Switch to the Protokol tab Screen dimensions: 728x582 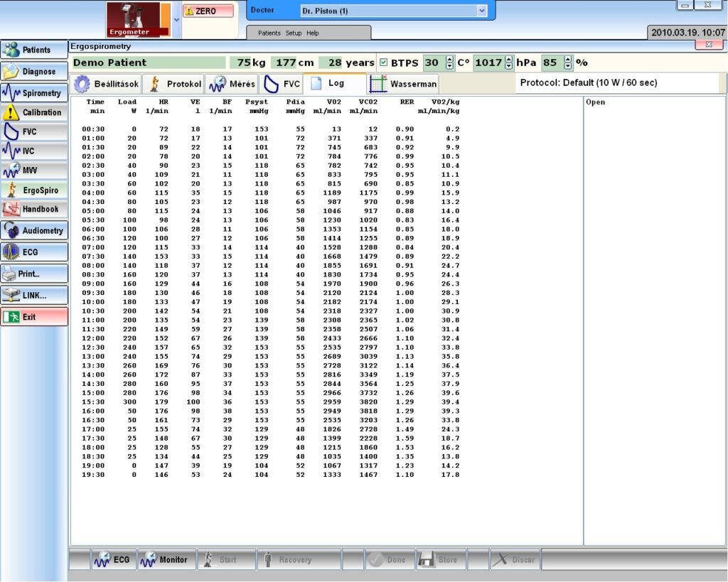[x=173, y=84]
